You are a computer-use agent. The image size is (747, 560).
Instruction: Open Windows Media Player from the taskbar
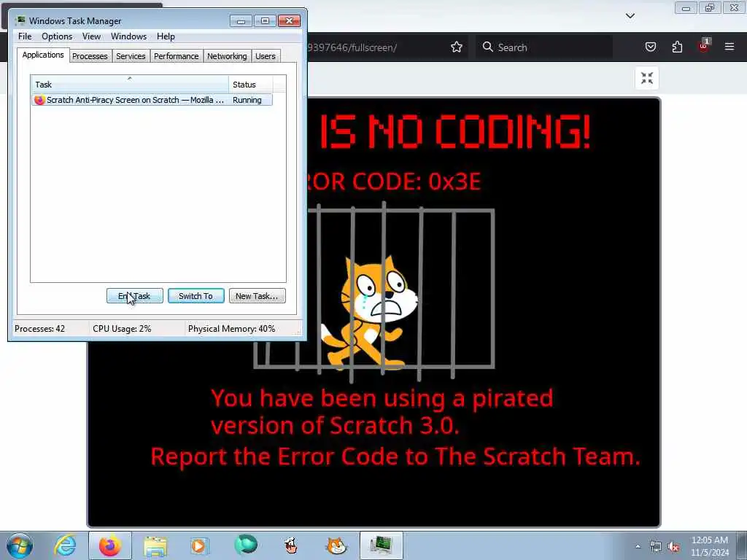[x=199, y=545]
